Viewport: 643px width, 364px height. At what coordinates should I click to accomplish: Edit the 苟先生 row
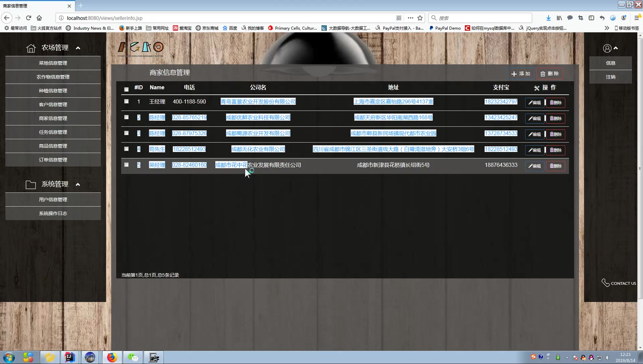(x=534, y=150)
